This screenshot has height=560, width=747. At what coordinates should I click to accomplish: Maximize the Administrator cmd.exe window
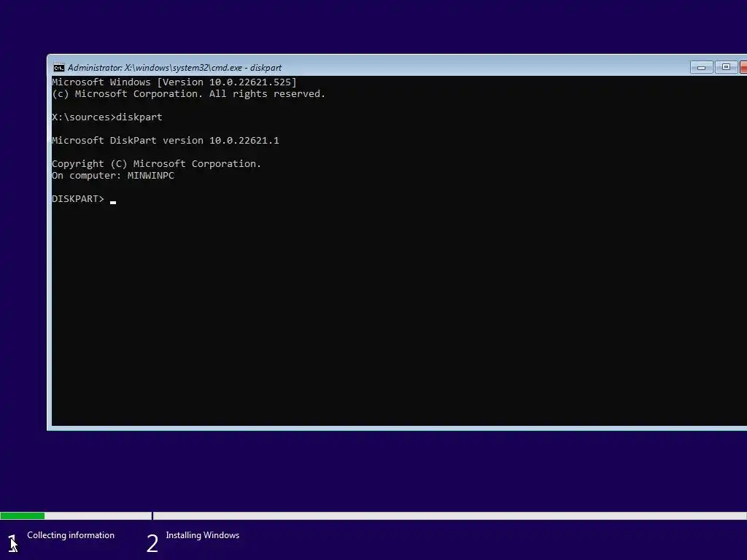726,67
